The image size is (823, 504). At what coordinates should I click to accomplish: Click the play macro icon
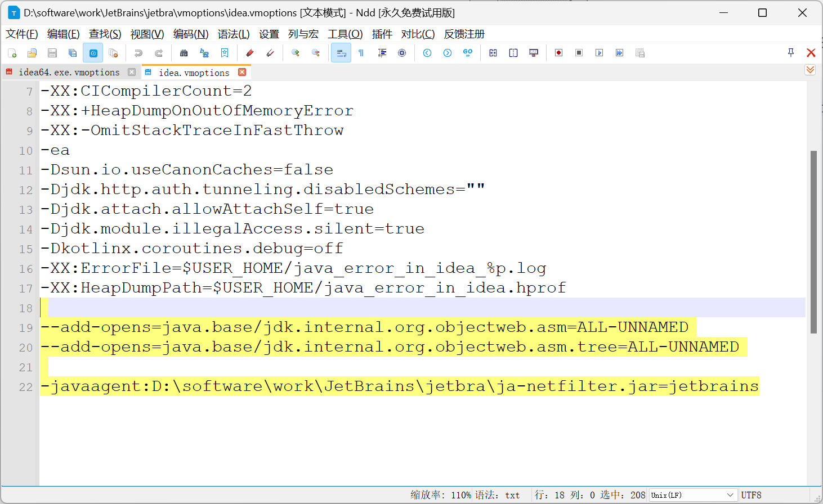coord(599,53)
